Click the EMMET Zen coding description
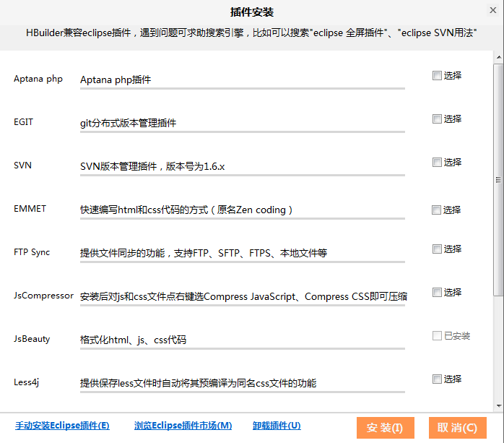Screen dimensions: 504x443 click(x=186, y=210)
